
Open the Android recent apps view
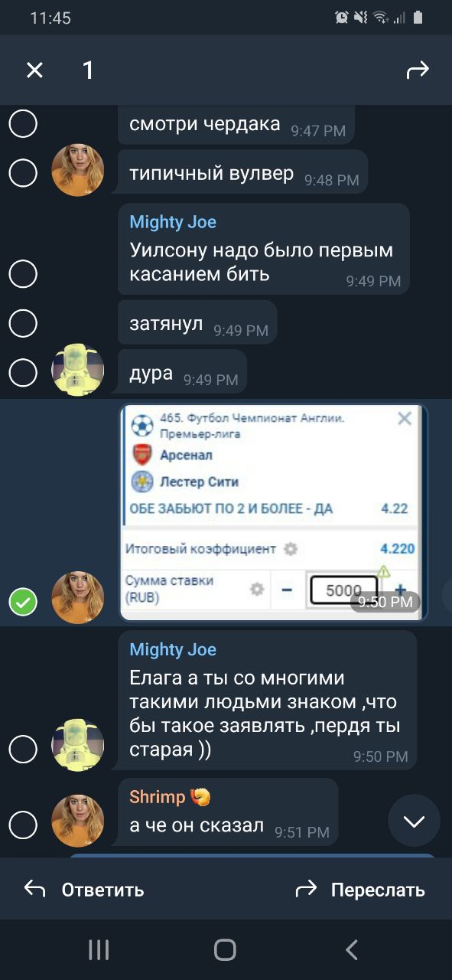coord(99,950)
